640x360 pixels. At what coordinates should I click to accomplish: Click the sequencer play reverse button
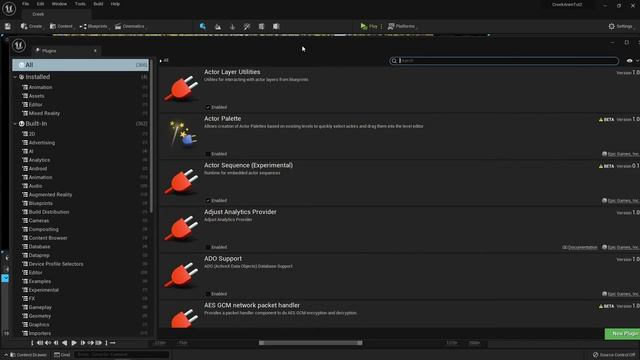pos(64,343)
